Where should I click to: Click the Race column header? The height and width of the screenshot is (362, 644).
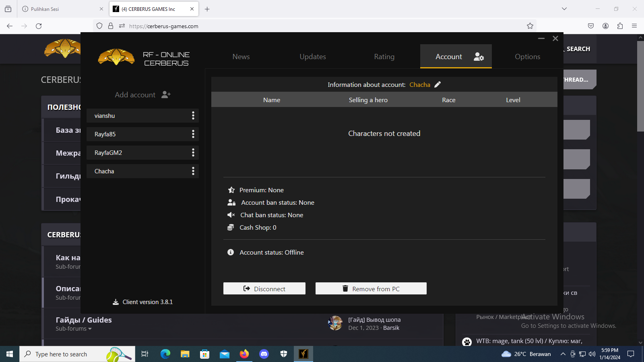coord(449,100)
